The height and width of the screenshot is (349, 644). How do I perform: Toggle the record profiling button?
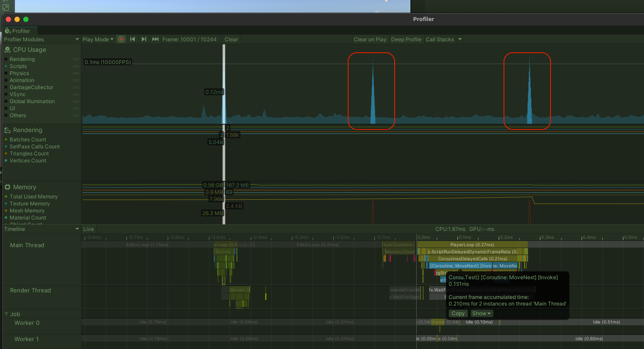121,39
